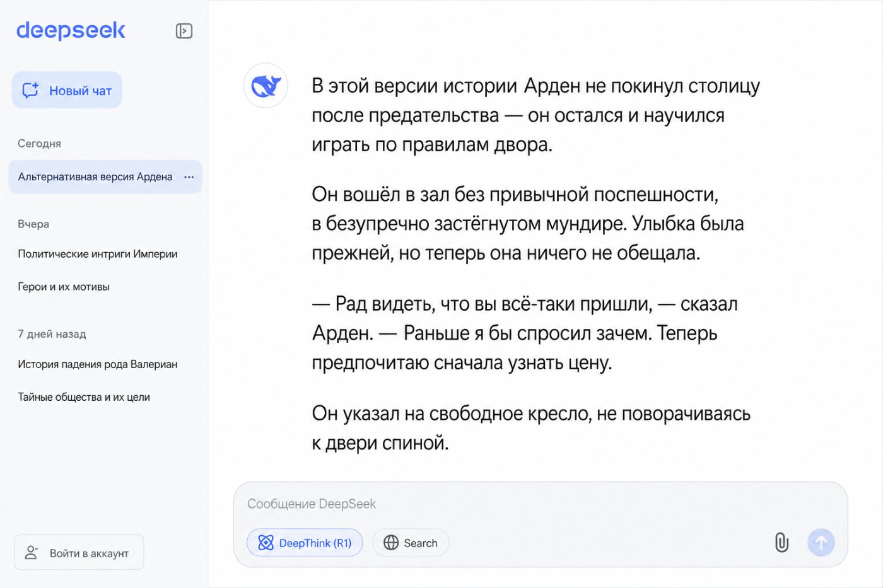883x588 pixels.
Task: Send message with the arrow button
Action: tap(821, 542)
